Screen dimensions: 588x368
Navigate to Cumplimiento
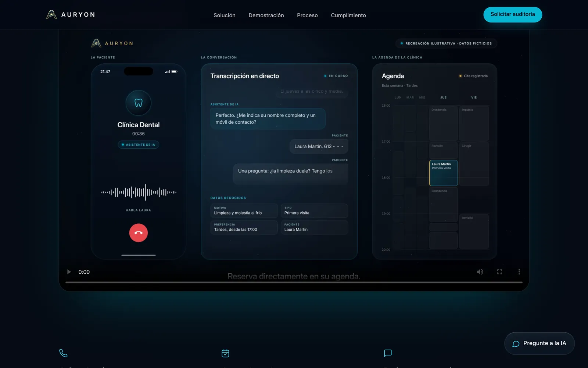point(348,15)
